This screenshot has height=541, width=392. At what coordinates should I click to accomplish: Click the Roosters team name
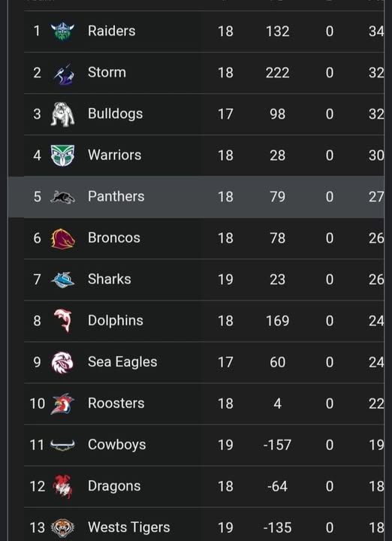[x=116, y=403]
